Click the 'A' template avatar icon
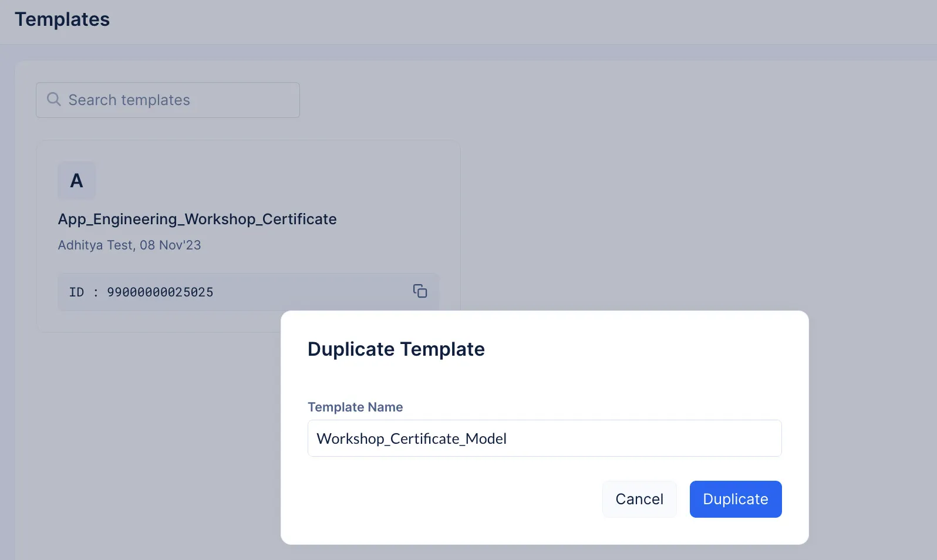937x560 pixels. point(76,180)
